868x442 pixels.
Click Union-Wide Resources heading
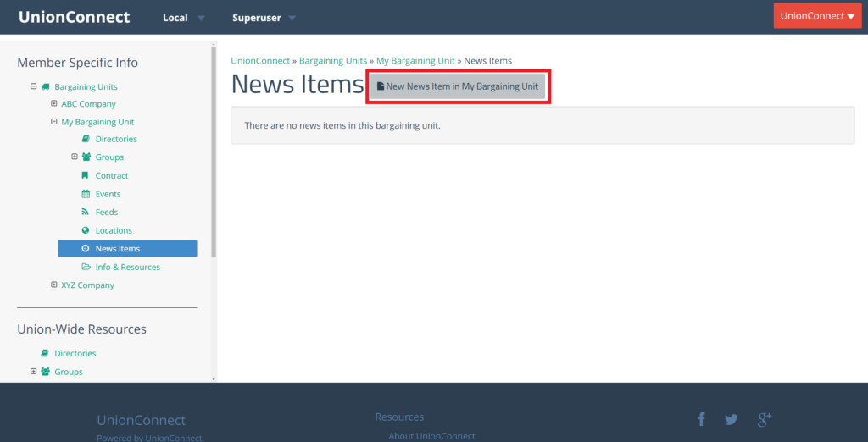[82, 329]
